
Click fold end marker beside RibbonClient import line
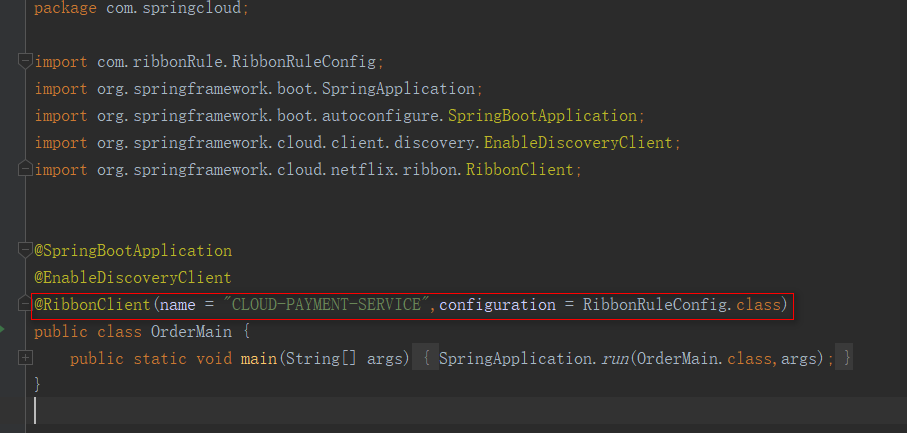coord(25,169)
